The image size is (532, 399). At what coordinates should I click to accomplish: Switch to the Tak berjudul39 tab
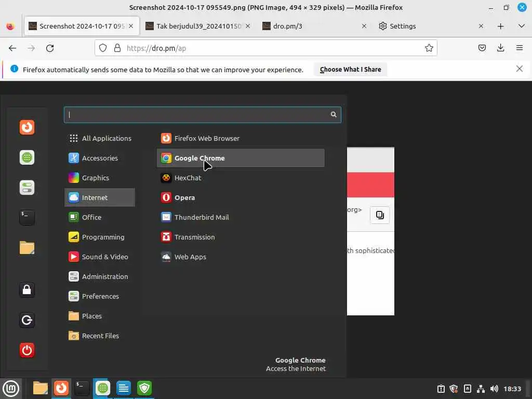[x=198, y=26]
